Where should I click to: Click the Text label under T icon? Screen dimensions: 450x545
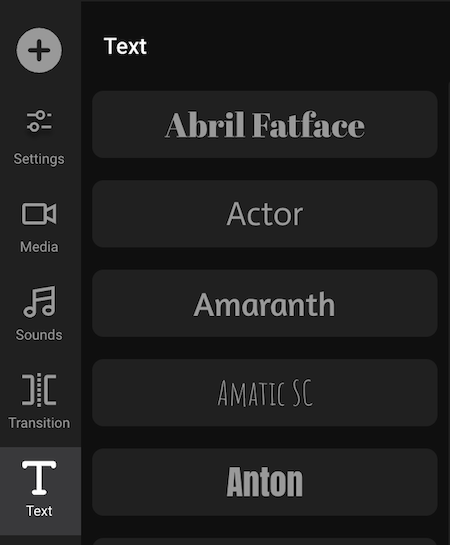39,511
